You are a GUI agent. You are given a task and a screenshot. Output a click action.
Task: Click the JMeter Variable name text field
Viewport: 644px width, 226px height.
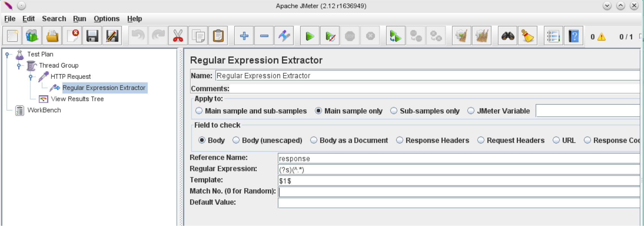(x=588, y=111)
